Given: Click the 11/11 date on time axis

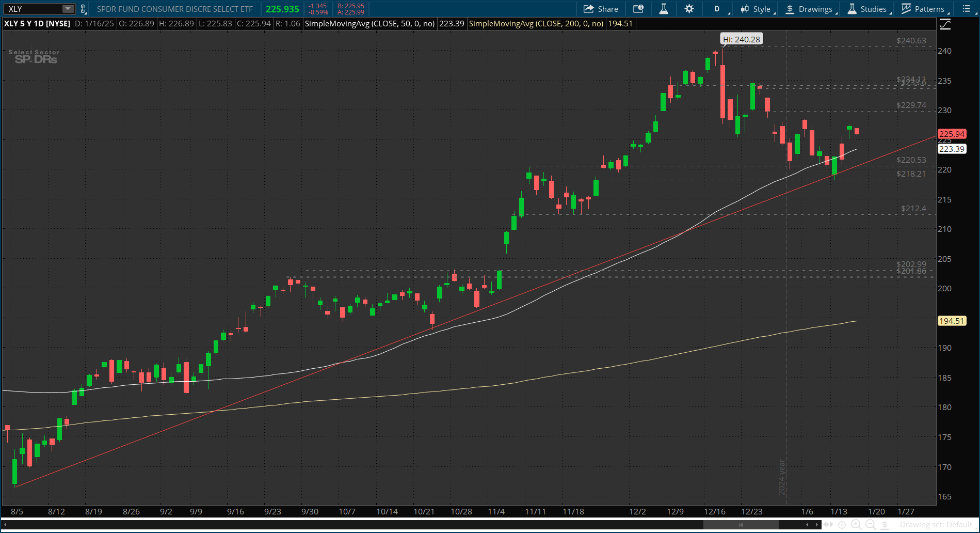Looking at the screenshot, I should [535, 511].
